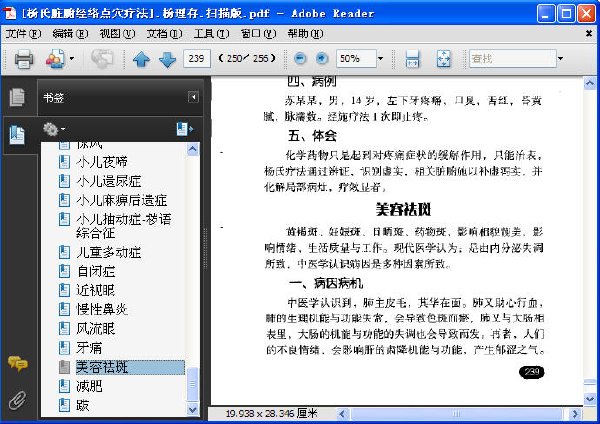This screenshot has width=600, height=424.
Task: Open the 帮助 menu
Action: 305,34
